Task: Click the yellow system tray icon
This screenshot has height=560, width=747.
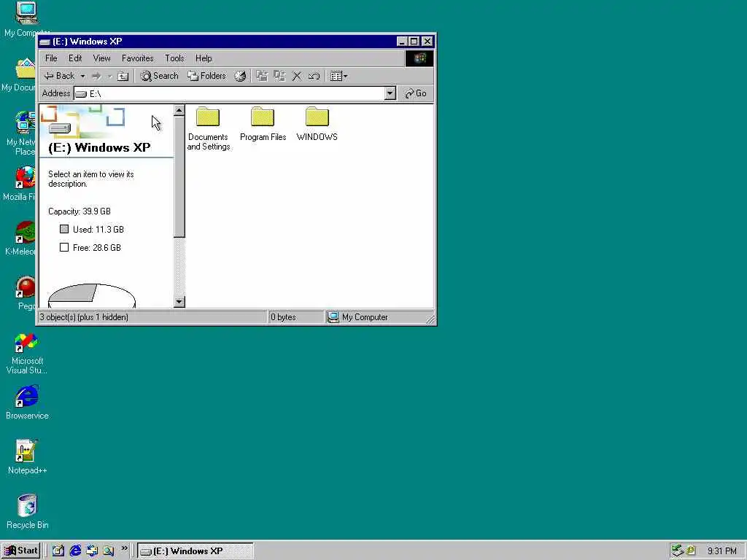Action: click(691, 551)
